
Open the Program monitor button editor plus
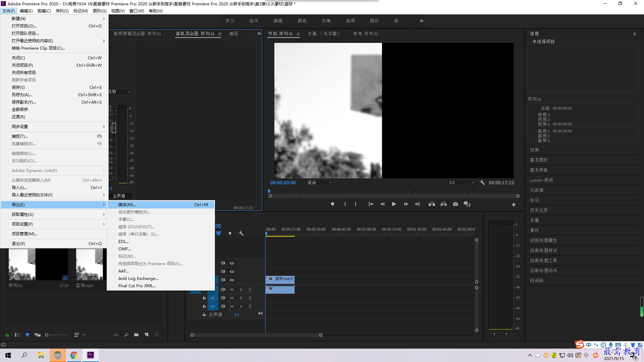pyautogui.click(x=514, y=204)
